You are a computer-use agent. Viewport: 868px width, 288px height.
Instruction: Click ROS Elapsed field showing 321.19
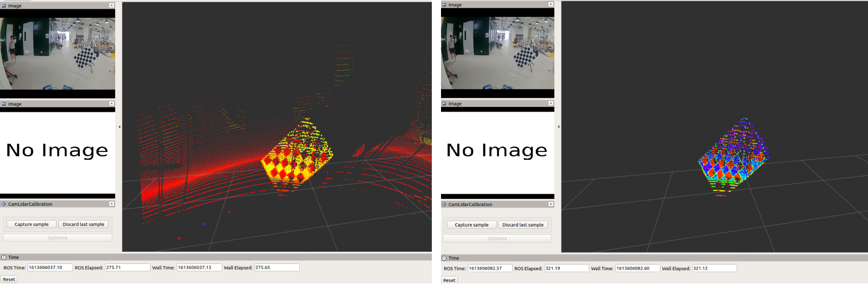[x=566, y=268]
